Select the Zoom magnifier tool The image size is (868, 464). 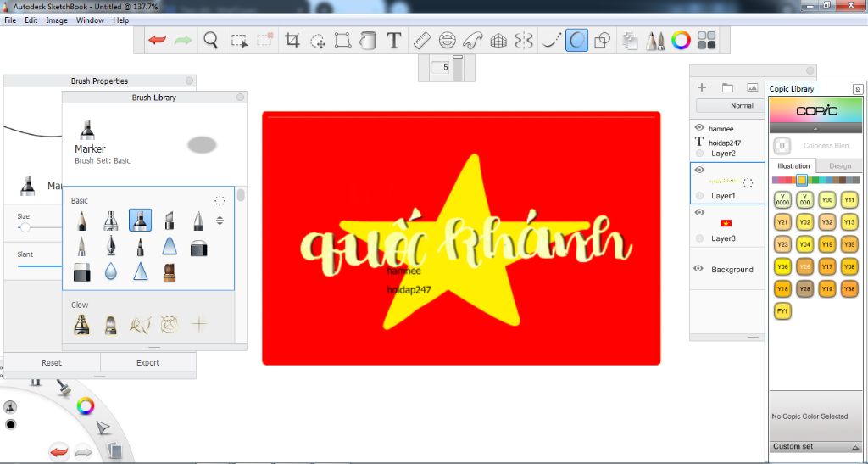pyautogui.click(x=210, y=41)
